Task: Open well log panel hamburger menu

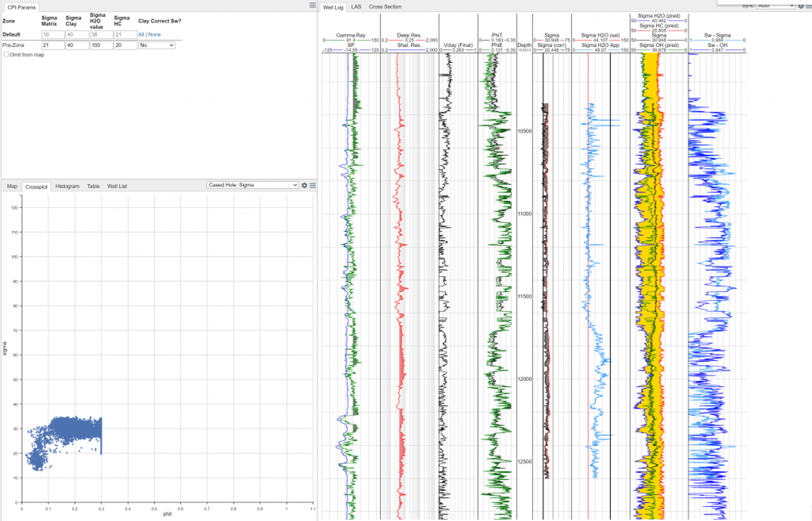Action: 809,6
